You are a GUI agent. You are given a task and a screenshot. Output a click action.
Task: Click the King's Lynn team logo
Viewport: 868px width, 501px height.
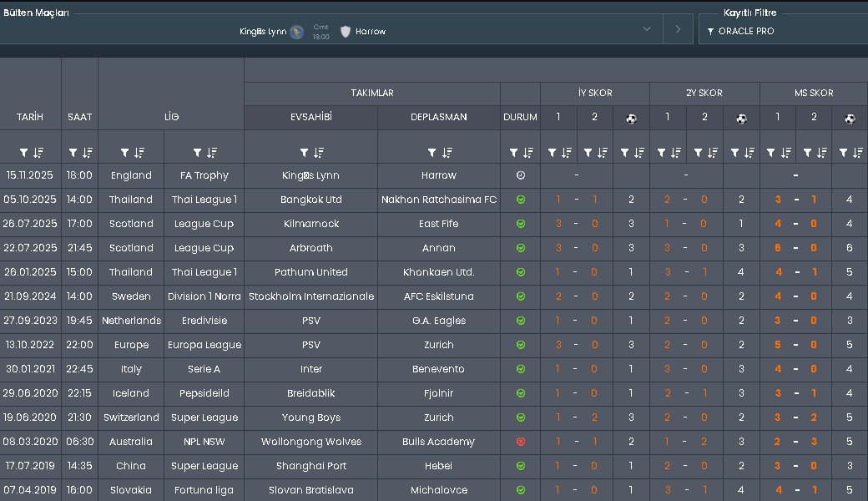click(x=297, y=32)
